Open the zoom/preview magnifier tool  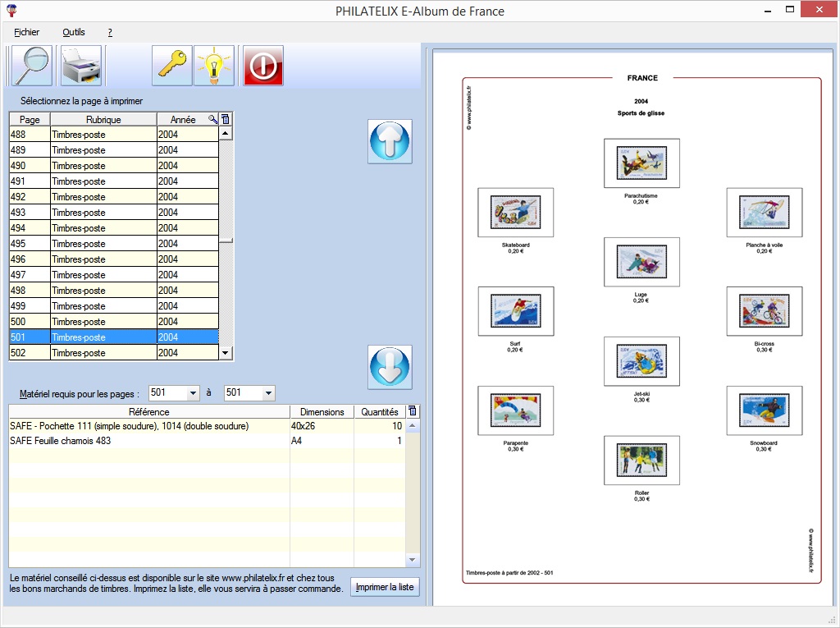30,66
